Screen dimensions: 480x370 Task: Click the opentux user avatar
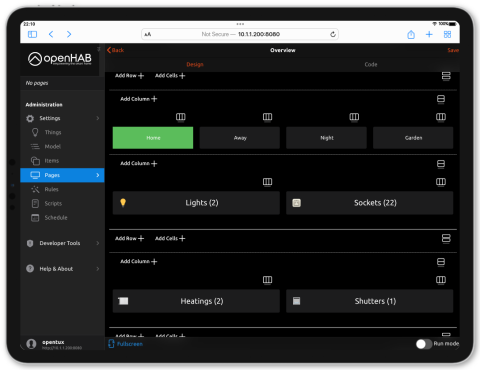click(31, 344)
